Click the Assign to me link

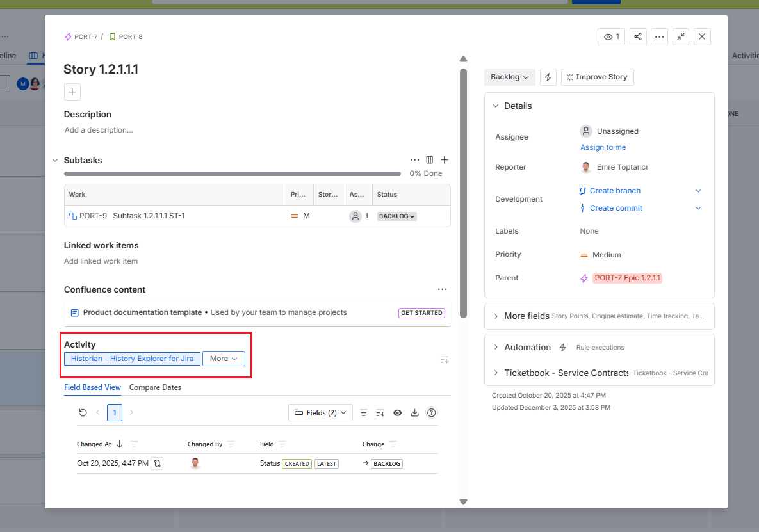[x=603, y=147]
